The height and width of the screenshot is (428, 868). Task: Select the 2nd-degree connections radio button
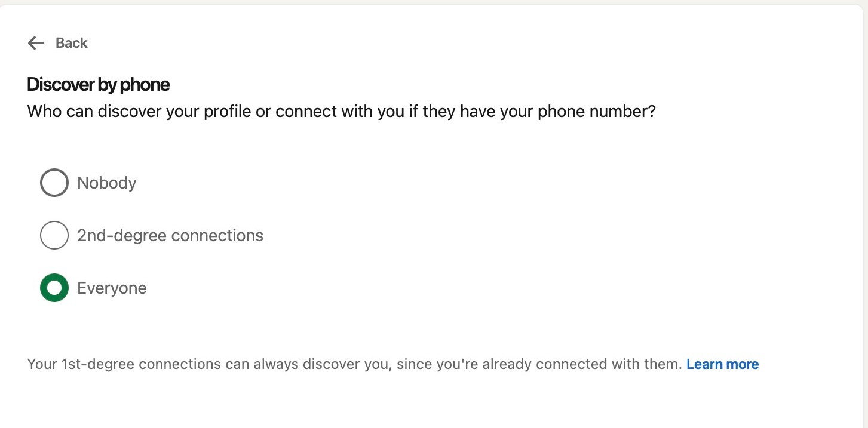[54, 235]
